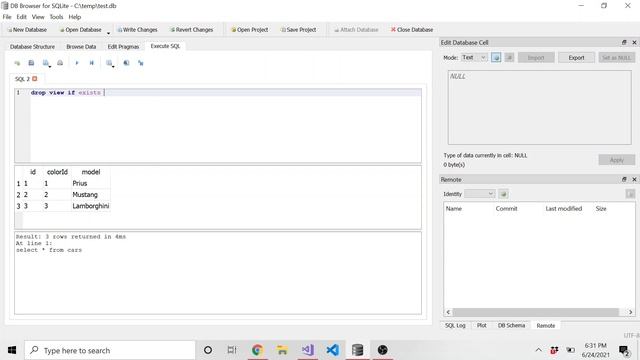Click the disabled icon next to Import
This screenshot has height=360, width=640.
[509, 58]
